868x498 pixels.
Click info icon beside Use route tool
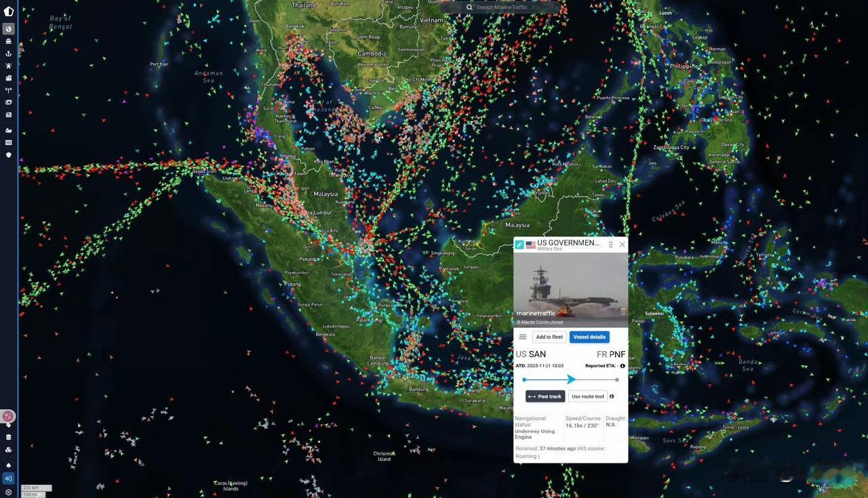click(612, 396)
